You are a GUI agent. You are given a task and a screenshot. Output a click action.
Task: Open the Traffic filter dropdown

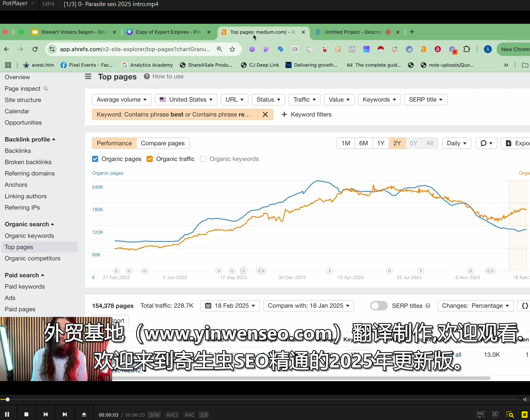[304, 99]
